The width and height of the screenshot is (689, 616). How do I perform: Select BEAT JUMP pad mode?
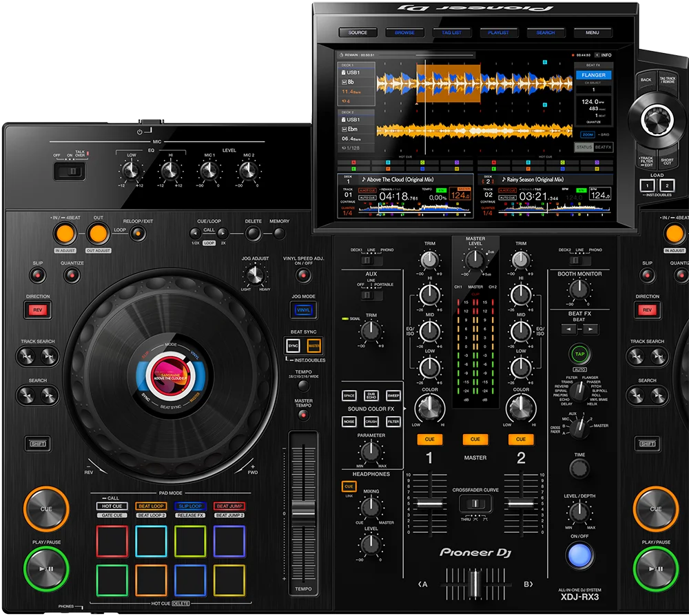point(229,506)
